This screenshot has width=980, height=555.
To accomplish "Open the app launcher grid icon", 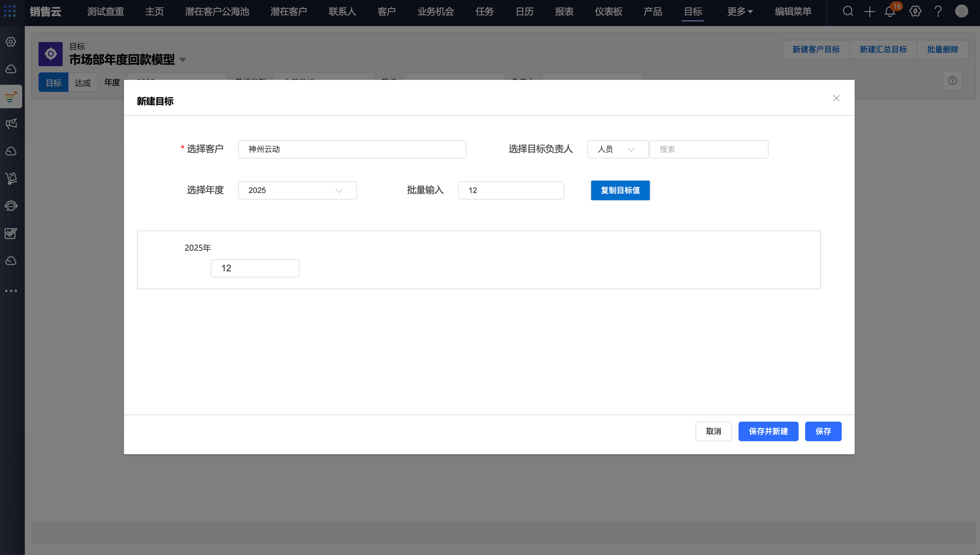I will 10,11.
